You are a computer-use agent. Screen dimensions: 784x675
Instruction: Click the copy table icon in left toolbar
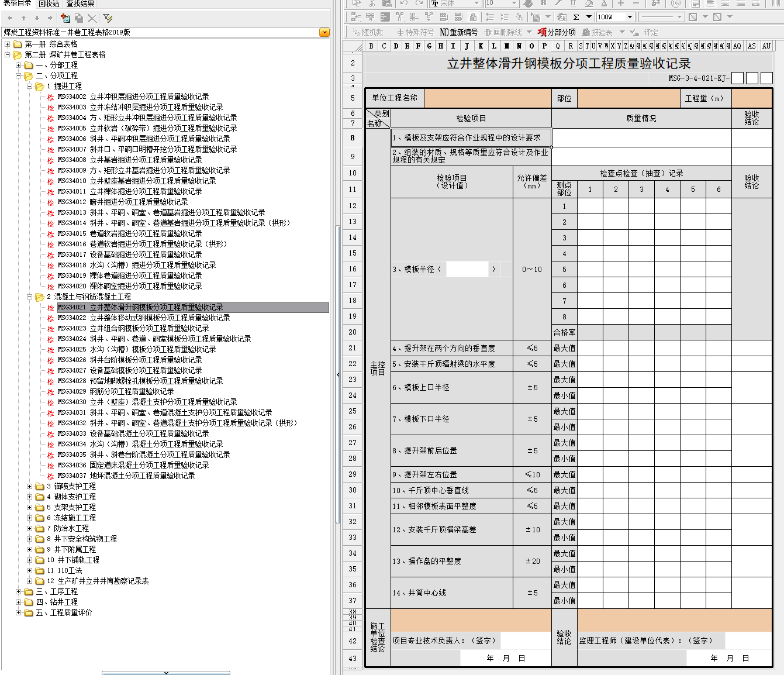pyautogui.click(x=79, y=18)
